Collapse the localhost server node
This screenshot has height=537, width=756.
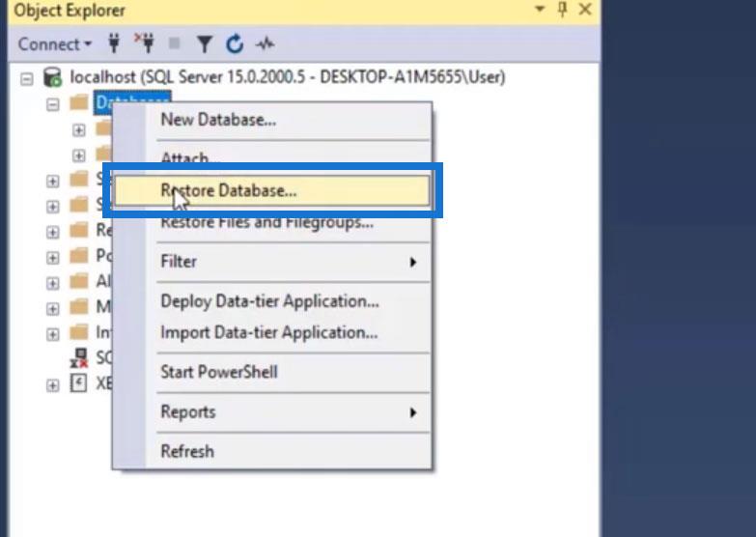coord(27,78)
